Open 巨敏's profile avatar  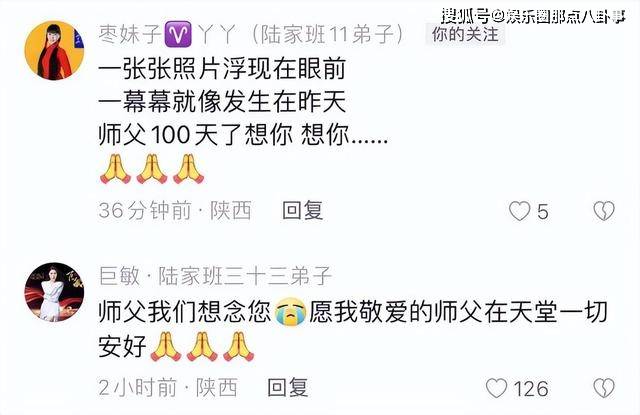[54, 292]
